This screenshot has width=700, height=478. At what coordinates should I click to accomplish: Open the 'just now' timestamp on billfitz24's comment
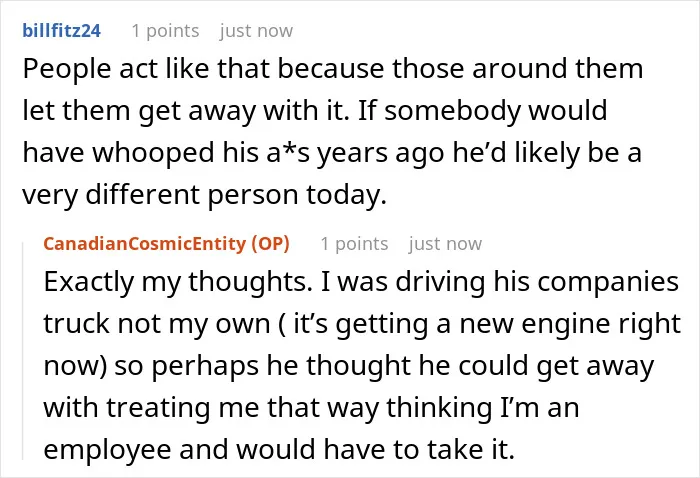tap(256, 31)
